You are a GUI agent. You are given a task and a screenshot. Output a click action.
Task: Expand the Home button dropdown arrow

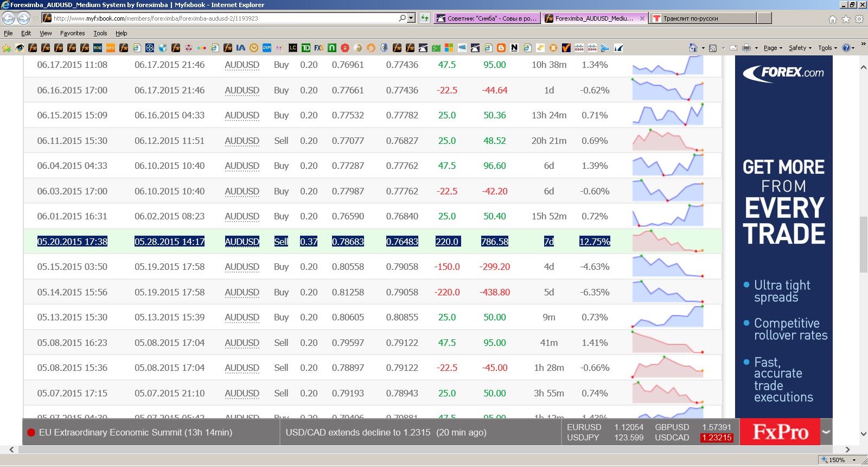click(x=703, y=48)
